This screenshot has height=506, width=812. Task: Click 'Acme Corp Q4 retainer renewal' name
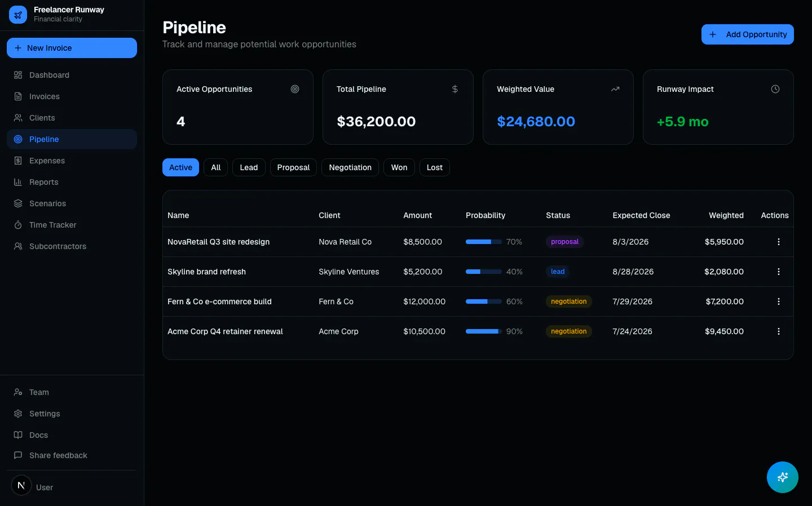(x=226, y=331)
